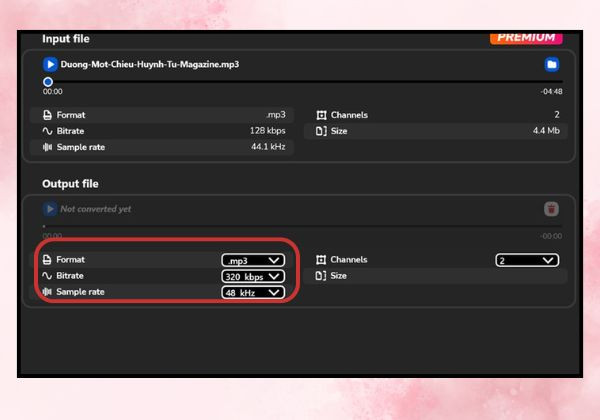Open the output Format .mp3 dropdown
Viewport: 600px width, 420px height.
pyautogui.click(x=253, y=260)
